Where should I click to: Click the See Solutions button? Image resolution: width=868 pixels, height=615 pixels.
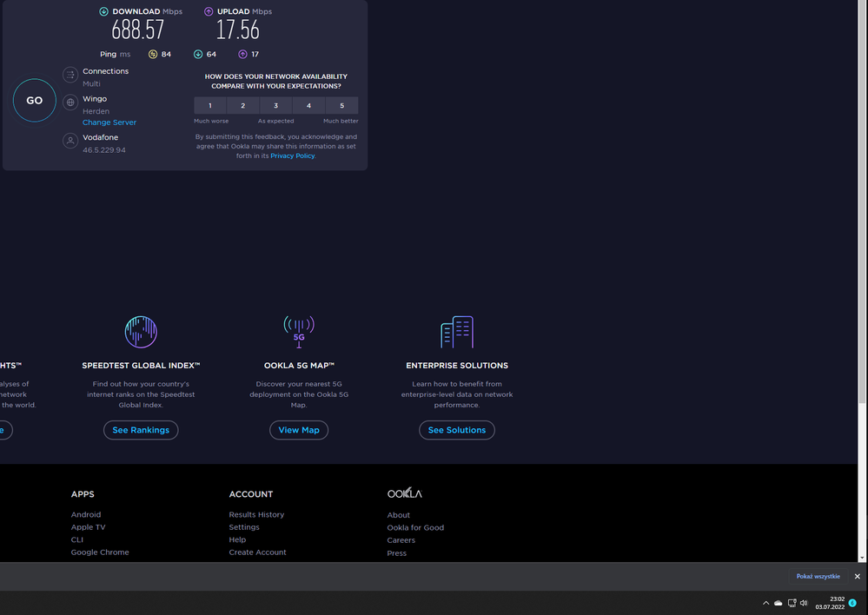pyautogui.click(x=457, y=430)
